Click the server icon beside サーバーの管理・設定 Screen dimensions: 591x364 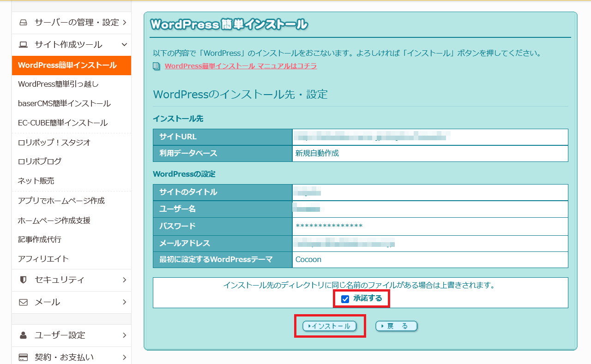23,23
